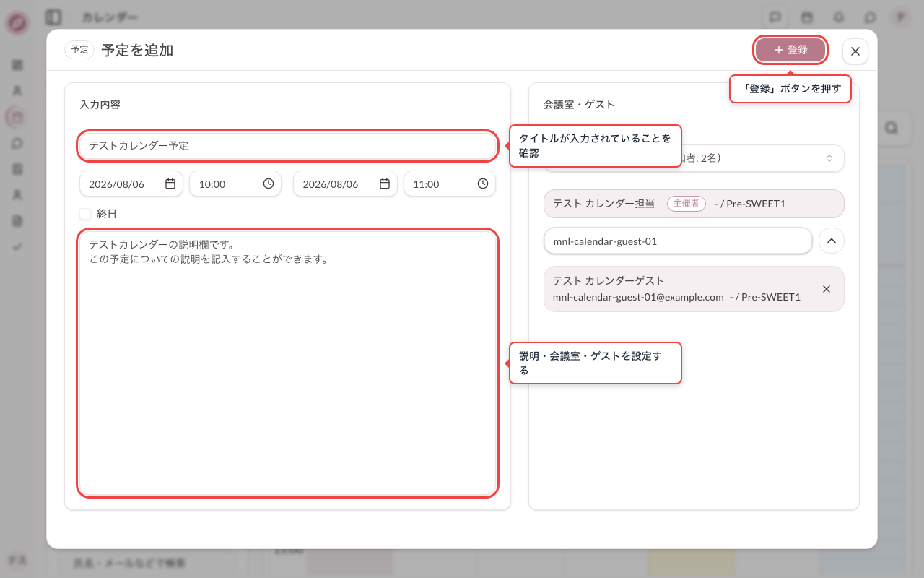Click the mnl-calendar-guest-01@example.com guest email

(638, 297)
